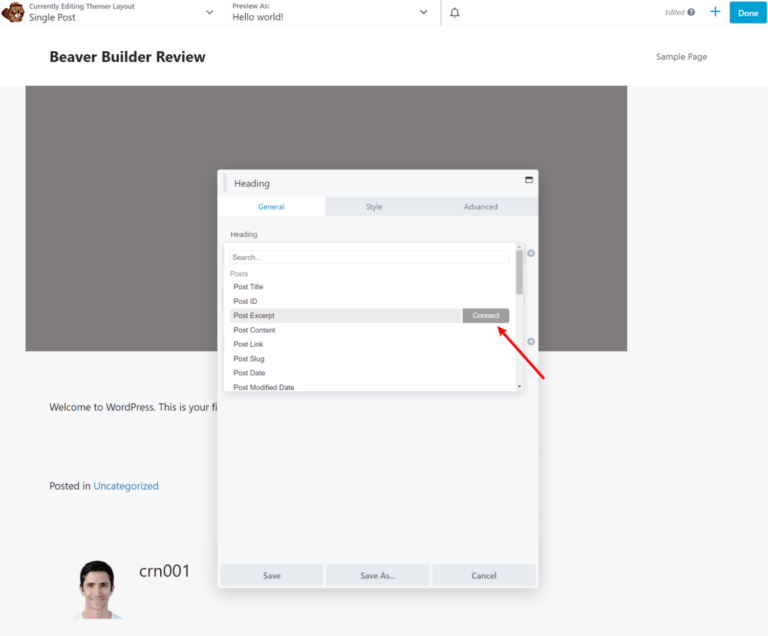Viewport: 768px width, 636px height.
Task: Click the connection list scrollbar thumb
Action: 519,272
